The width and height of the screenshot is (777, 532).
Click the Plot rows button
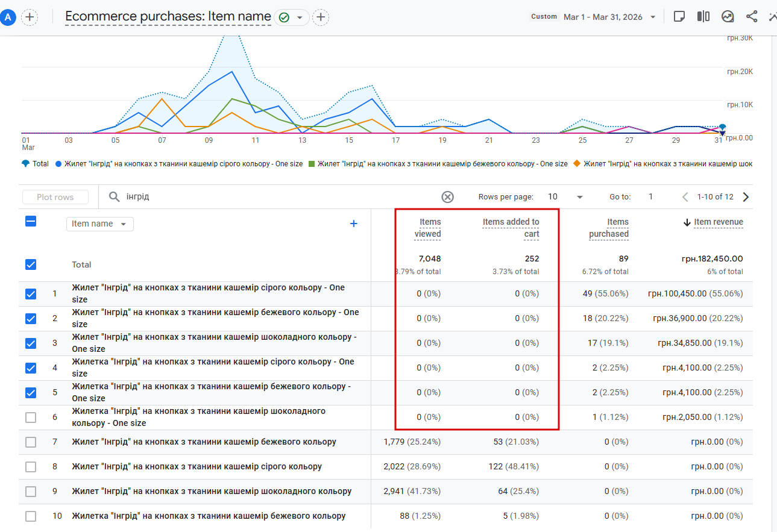pyautogui.click(x=55, y=197)
